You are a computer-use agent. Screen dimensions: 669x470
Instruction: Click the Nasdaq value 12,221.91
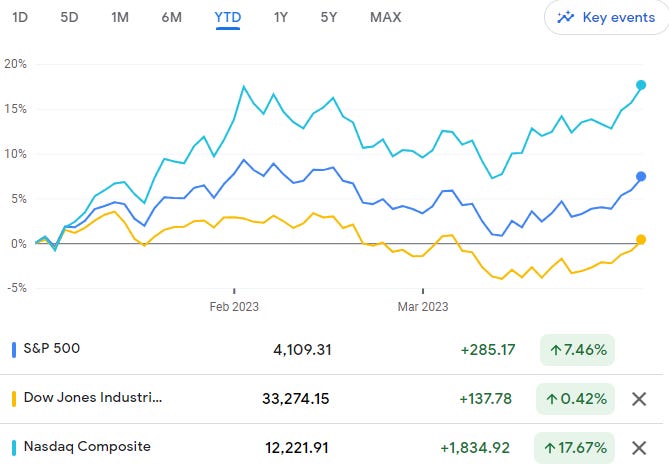pos(297,448)
